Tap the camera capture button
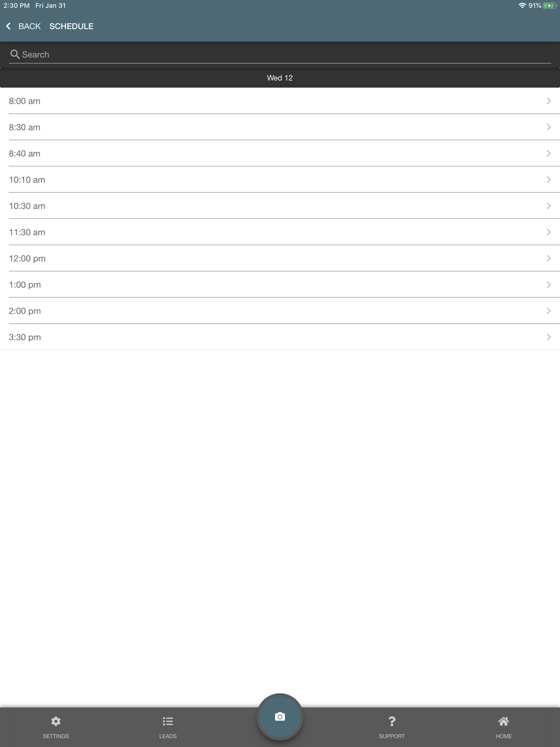The image size is (560, 747). tap(280, 717)
